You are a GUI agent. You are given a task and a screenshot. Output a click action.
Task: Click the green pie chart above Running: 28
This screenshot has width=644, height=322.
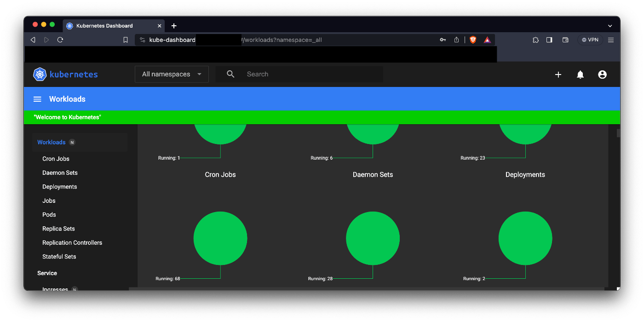(x=373, y=238)
